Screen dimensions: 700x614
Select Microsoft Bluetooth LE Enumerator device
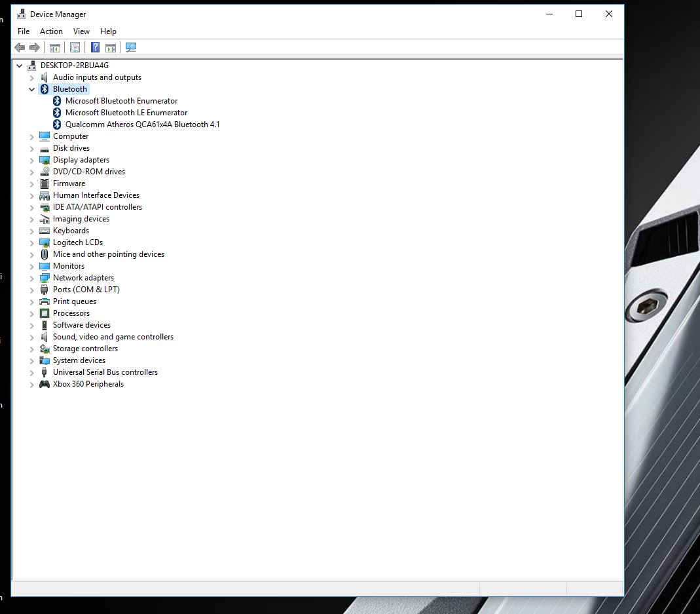point(126,113)
